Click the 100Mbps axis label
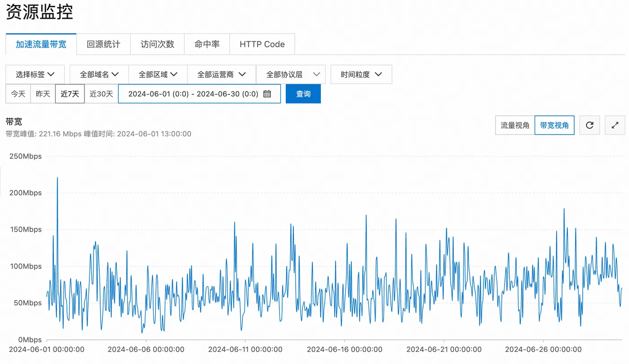629x364 pixels. [25, 266]
